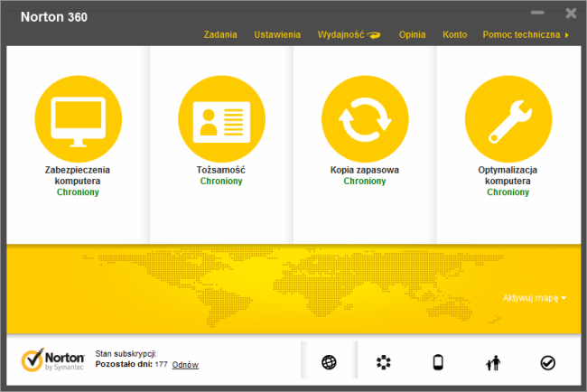Viewport: 587px width, 392px height.
Task: Click the circular dots icon in bottom bar
Action: 384,362
